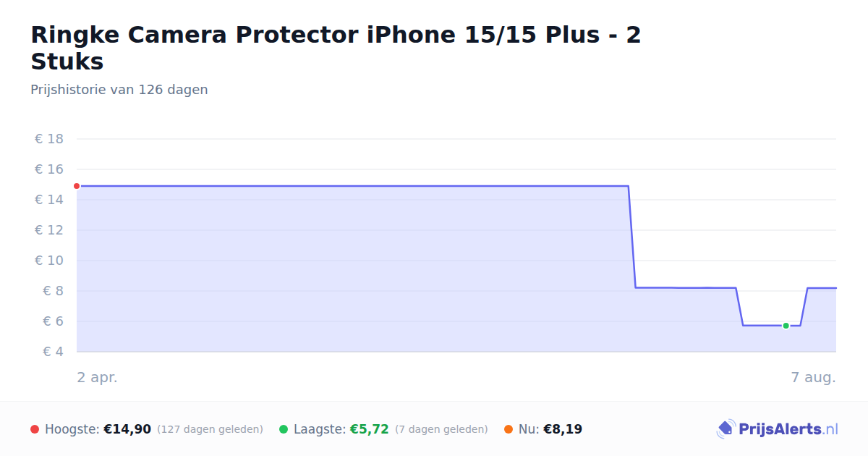Click the highest price value €14,90

[127, 429]
